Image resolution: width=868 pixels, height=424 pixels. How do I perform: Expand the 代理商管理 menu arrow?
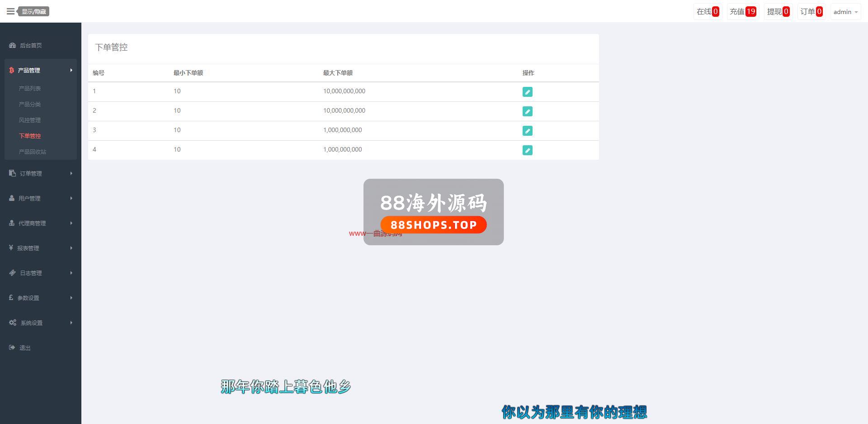(71, 223)
